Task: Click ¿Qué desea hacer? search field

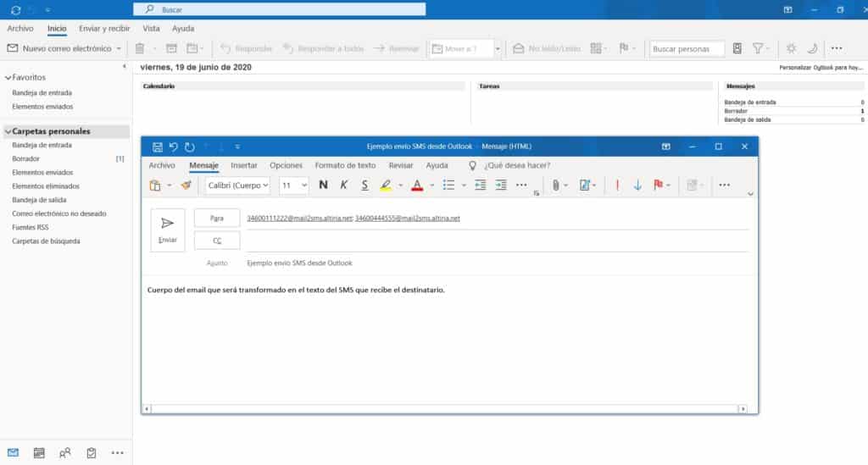Action: tap(517, 165)
